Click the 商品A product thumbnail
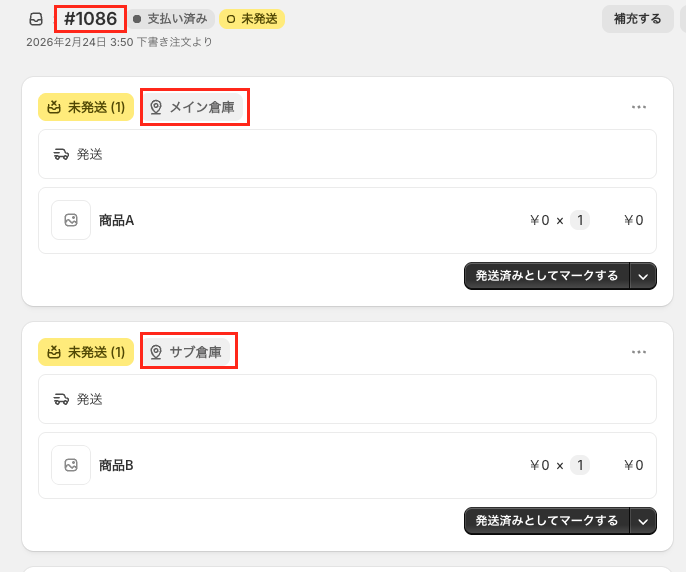Screen dimensions: 686x572 point(71,220)
